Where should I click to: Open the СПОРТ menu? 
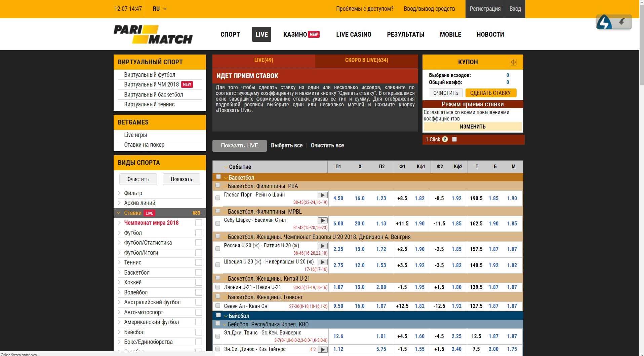click(230, 34)
